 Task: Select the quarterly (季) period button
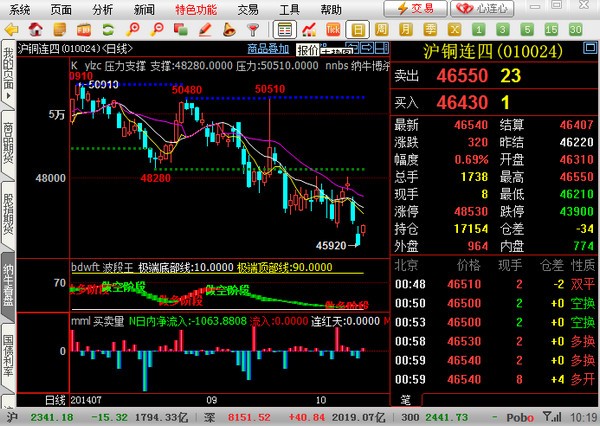click(430, 29)
